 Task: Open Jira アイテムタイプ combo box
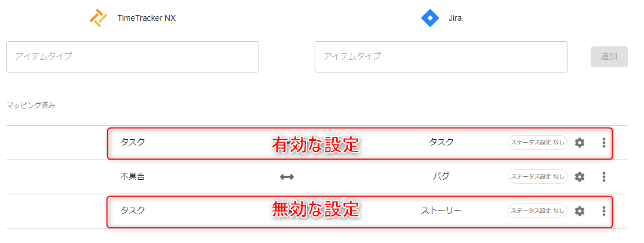point(441,57)
